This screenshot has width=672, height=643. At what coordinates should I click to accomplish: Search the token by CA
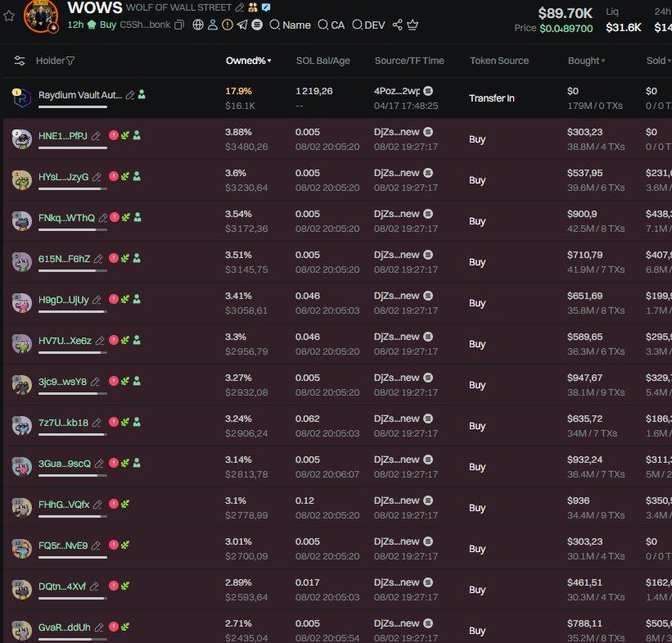(x=331, y=25)
